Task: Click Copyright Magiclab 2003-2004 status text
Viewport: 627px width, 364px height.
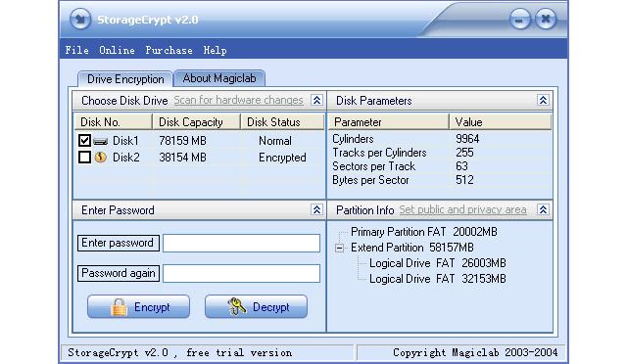Action: 475,352
